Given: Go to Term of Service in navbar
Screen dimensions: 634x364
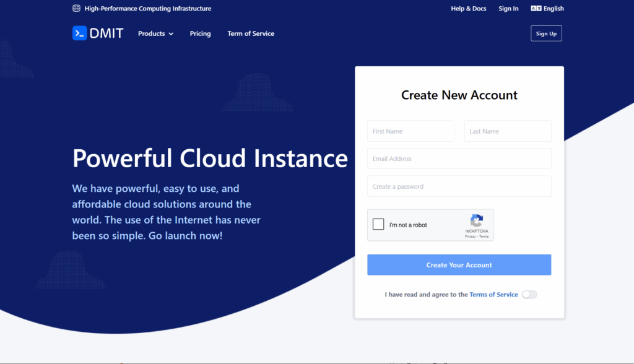Looking at the screenshot, I should pos(251,33).
